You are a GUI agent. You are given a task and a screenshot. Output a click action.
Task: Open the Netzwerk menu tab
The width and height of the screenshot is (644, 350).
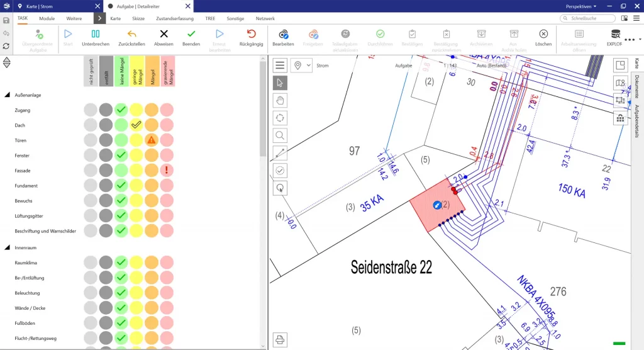(265, 19)
